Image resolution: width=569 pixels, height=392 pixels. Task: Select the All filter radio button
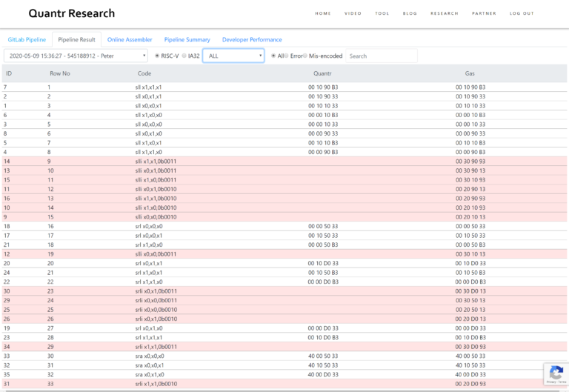pos(273,56)
